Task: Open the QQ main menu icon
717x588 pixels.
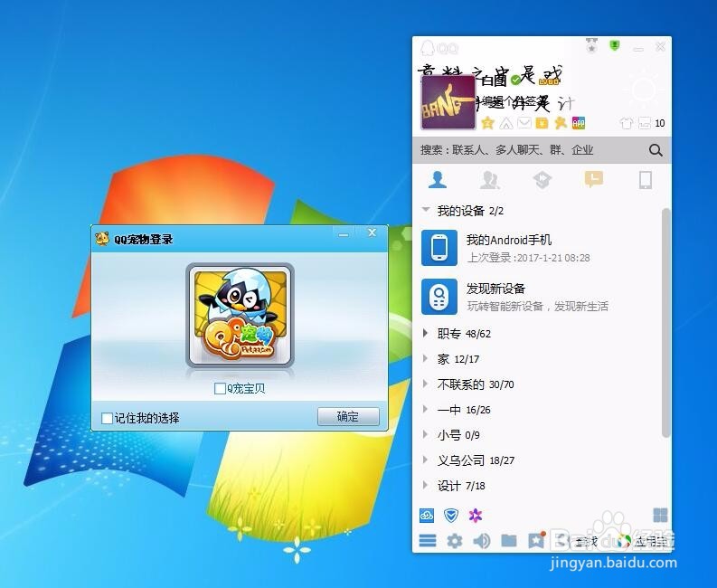Action: [428, 541]
